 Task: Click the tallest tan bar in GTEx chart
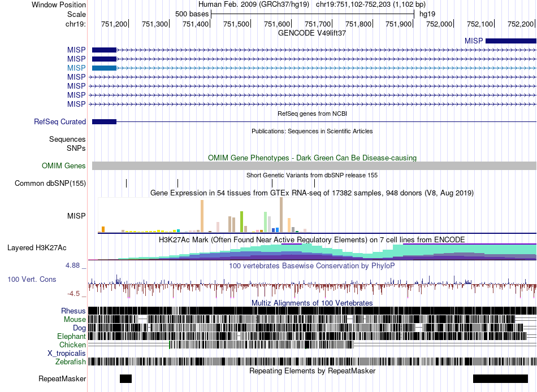281,215
